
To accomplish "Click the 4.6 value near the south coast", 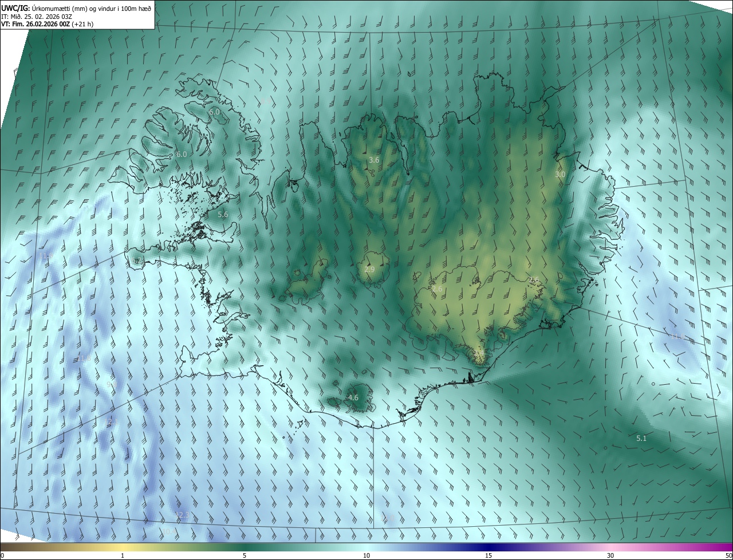I will pos(353,397).
